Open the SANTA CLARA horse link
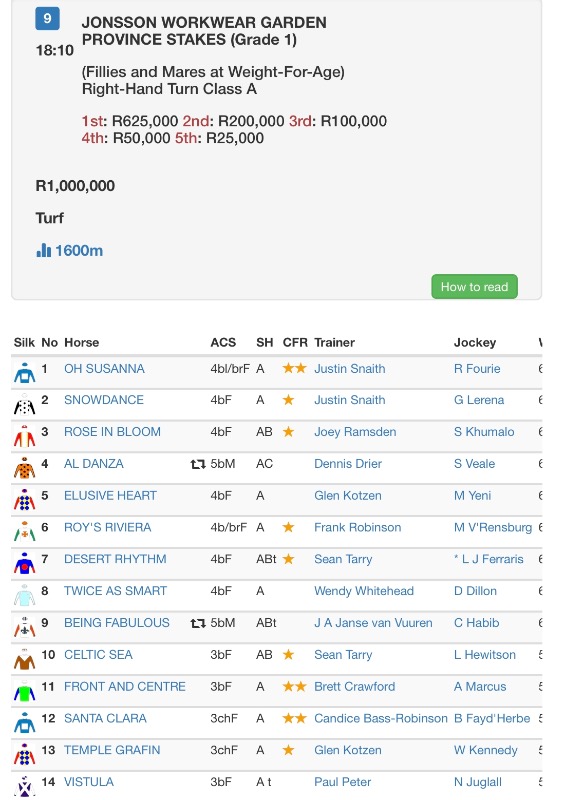The image size is (564, 800). click(105, 718)
